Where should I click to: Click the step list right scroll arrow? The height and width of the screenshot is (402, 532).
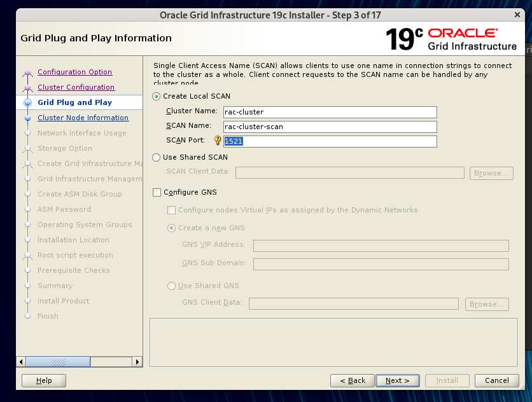click(137, 362)
